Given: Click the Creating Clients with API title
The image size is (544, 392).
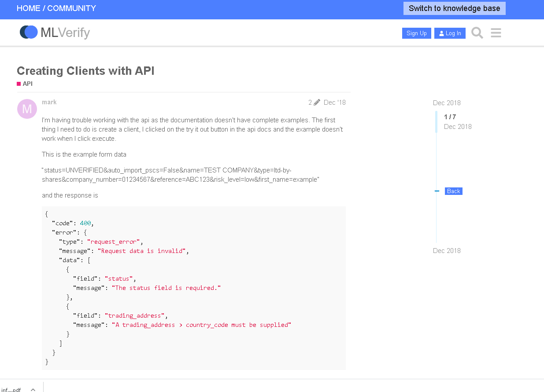Looking at the screenshot, I should 85,71.
